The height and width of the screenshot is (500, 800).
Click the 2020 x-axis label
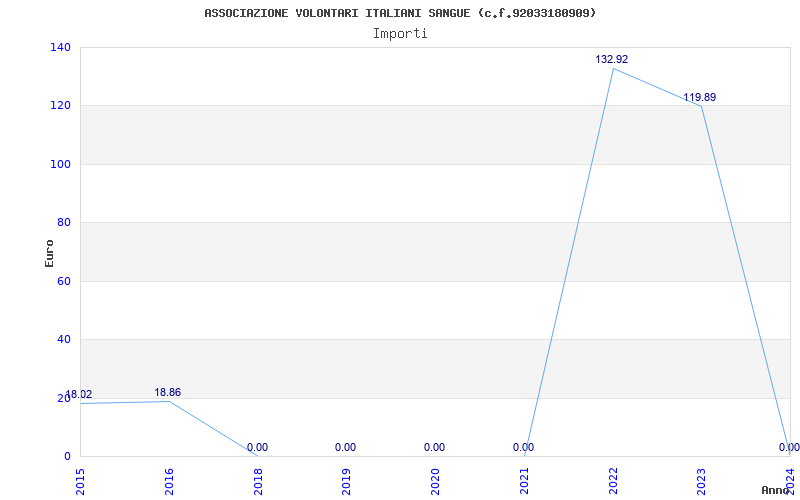coord(435,482)
